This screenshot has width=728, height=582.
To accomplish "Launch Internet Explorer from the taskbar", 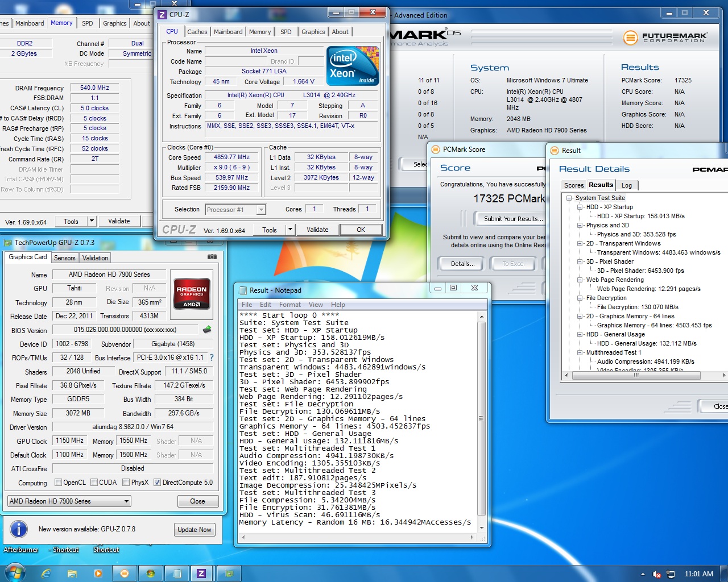I will (47, 573).
